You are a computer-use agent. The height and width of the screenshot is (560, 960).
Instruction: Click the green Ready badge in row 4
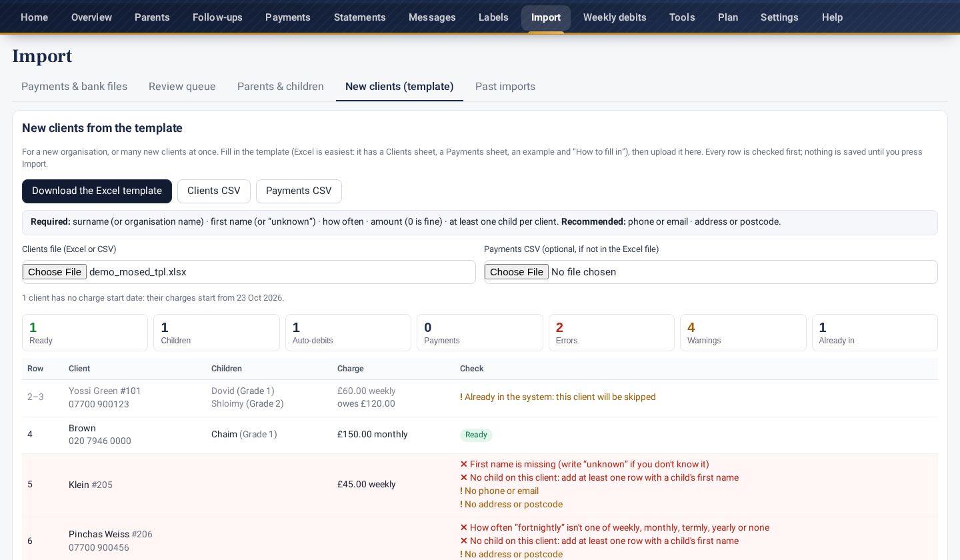pyautogui.click(x=476, y=435)
